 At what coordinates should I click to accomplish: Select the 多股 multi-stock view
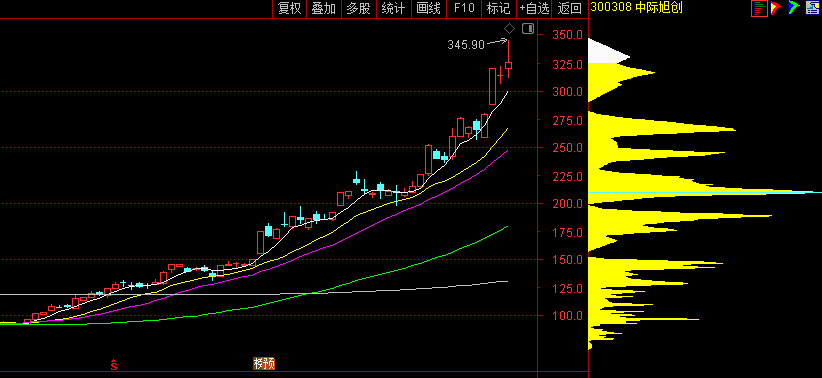tap(358, 8)
